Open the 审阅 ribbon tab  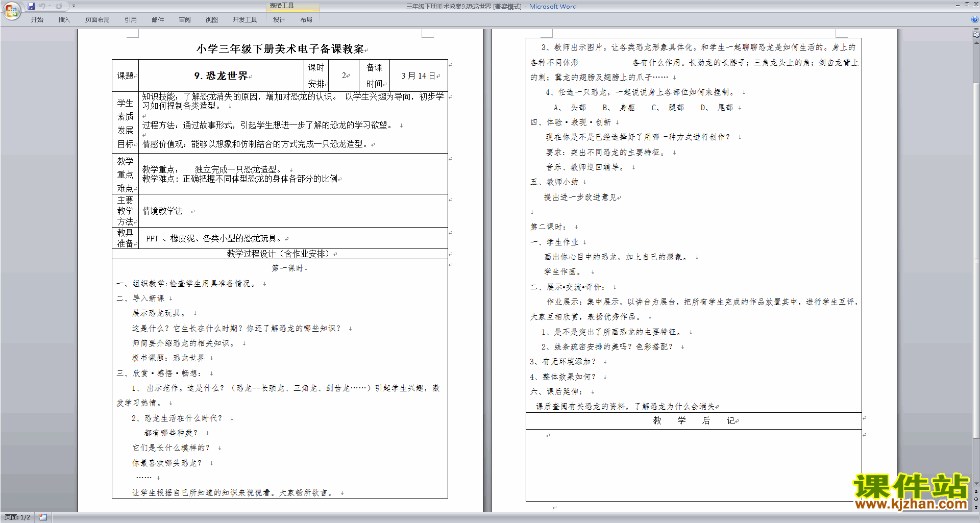pos(185,19)
